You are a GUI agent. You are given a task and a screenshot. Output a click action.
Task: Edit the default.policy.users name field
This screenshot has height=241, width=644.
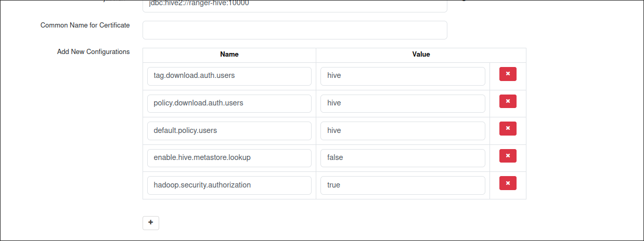pos(229,130)
